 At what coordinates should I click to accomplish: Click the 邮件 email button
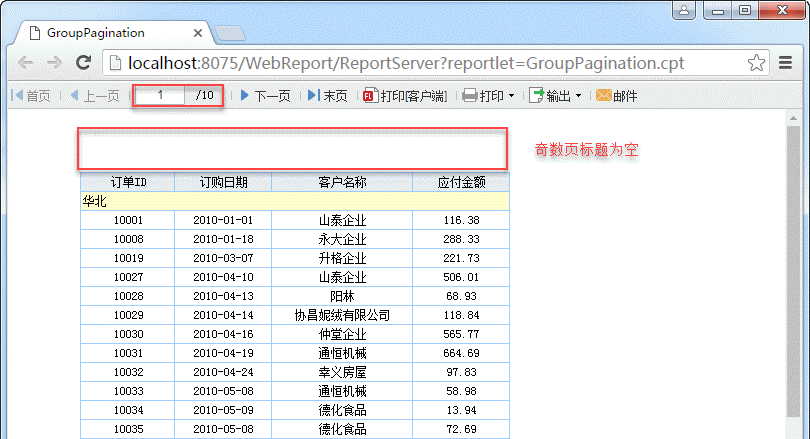[616, 96]
